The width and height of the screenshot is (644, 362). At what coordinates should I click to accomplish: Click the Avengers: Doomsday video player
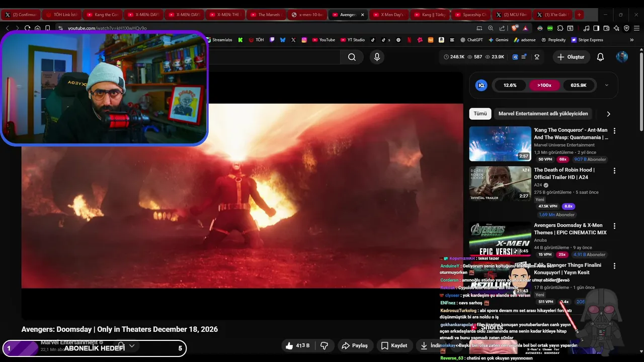coord(242,196)
